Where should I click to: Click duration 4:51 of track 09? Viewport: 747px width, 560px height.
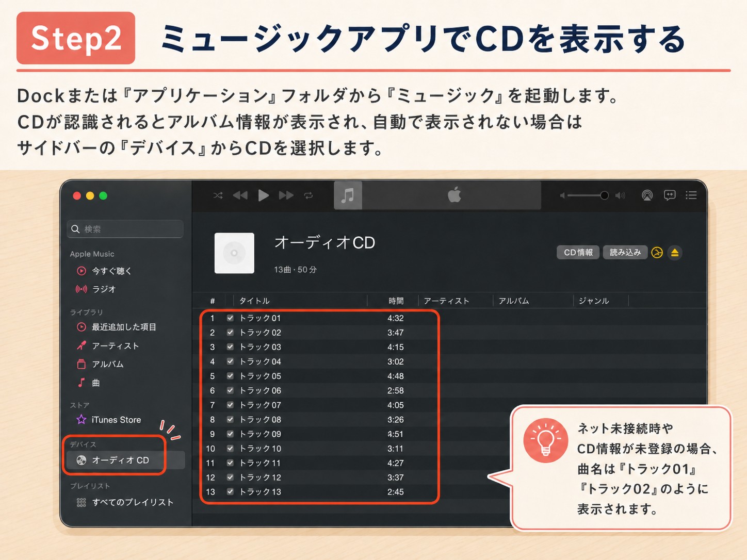point(396,434)
